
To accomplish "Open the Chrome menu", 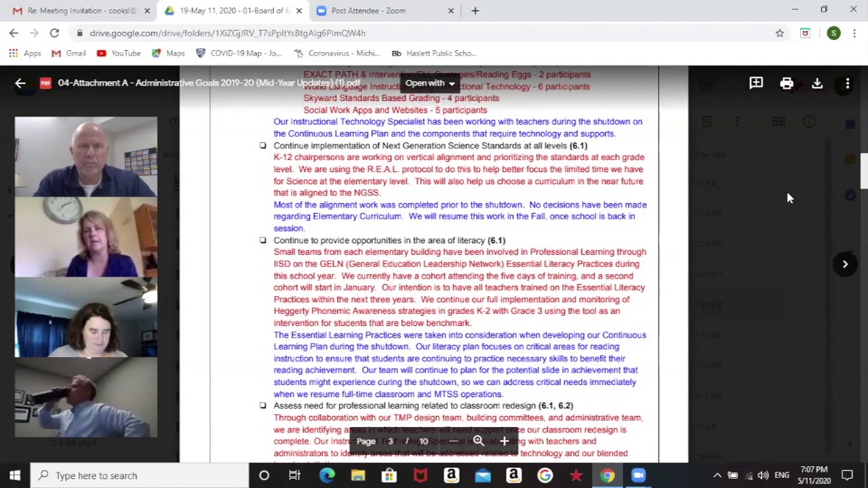I will tap(854, 33).
